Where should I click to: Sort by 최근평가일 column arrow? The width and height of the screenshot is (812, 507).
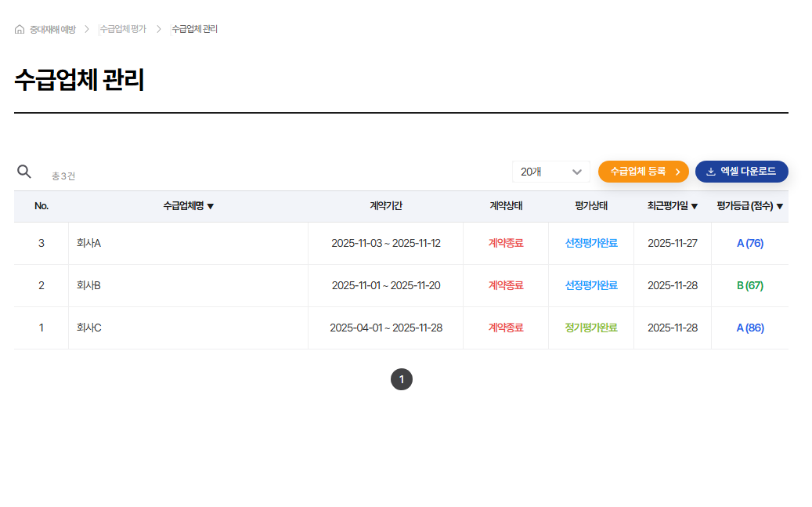pos(695,207)
